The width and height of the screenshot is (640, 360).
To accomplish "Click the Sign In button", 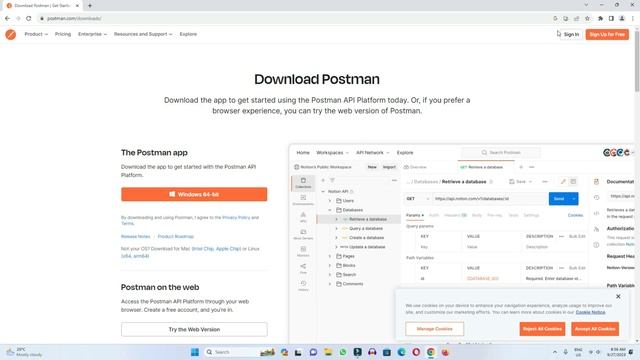I will coord(571,35).
